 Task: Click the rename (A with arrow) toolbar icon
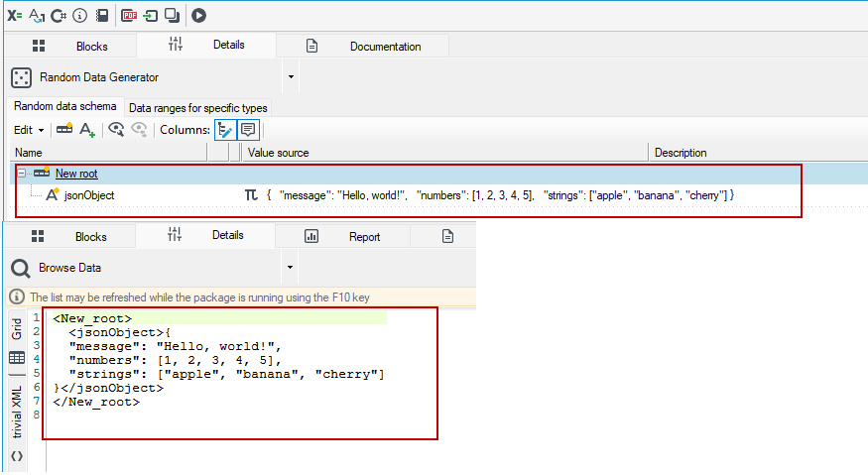click(x=37, y=16)
